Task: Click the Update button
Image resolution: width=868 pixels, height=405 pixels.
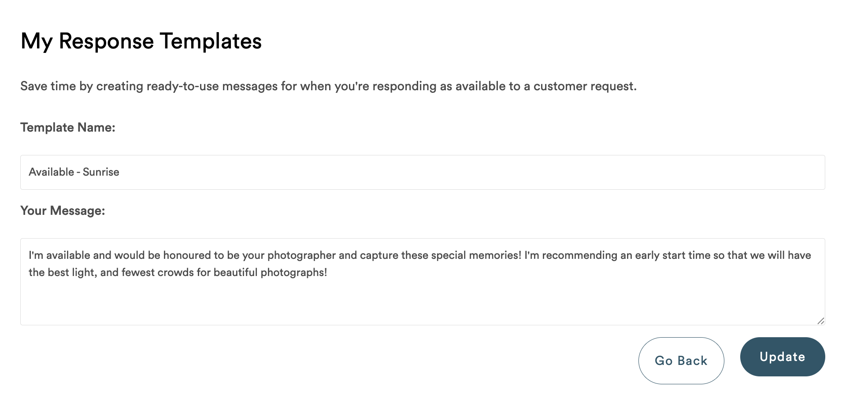Action: point(783,357)
